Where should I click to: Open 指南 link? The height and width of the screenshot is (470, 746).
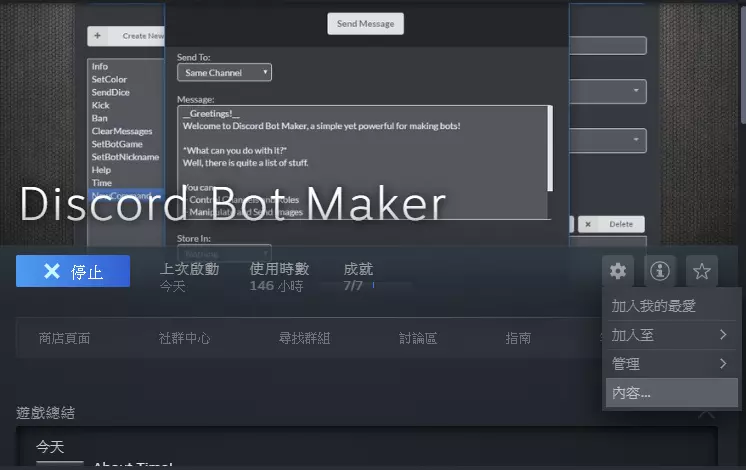coord(518,338)
